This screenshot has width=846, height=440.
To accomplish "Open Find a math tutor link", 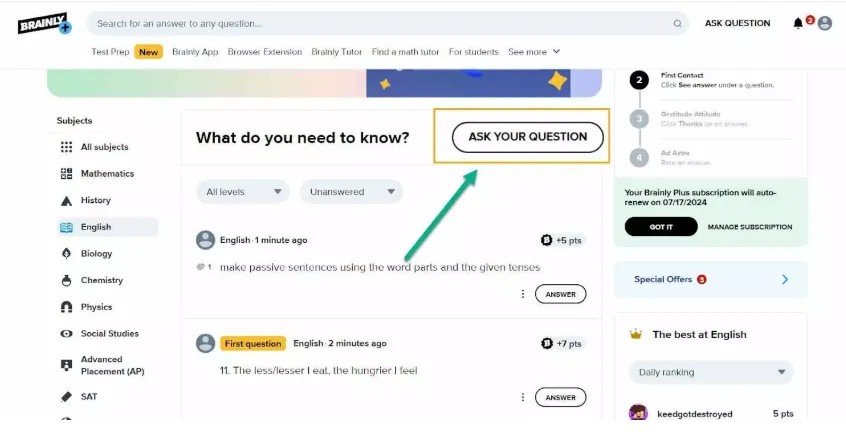I will click(x=405, y=52).
